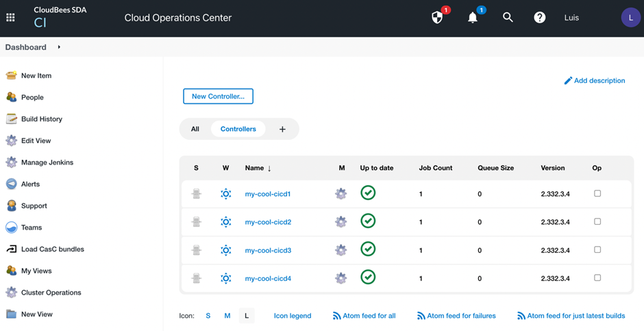
Task: Click the Teams sidebar icon
Action: (x=11, y=228)
